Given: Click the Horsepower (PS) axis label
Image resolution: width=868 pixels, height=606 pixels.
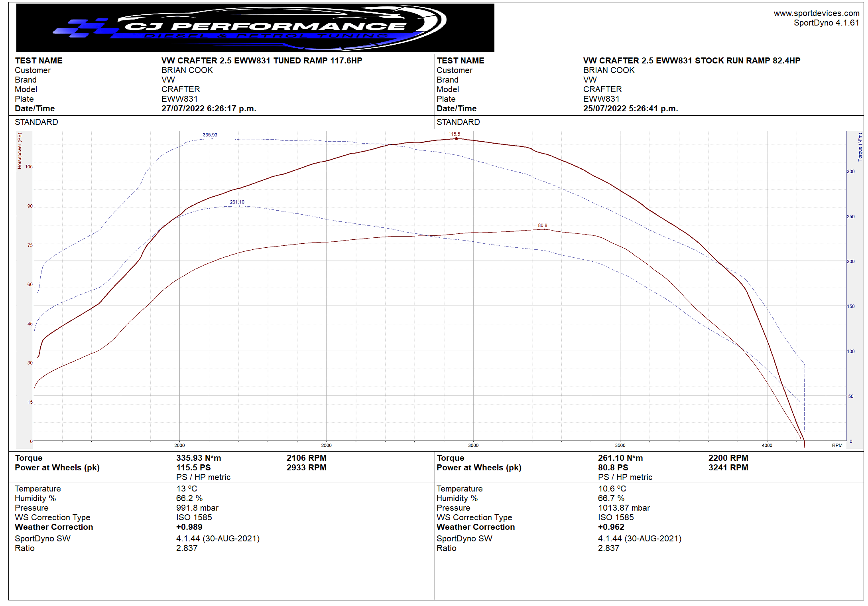Looking at the screenshot, I should (x=20, y=151).
